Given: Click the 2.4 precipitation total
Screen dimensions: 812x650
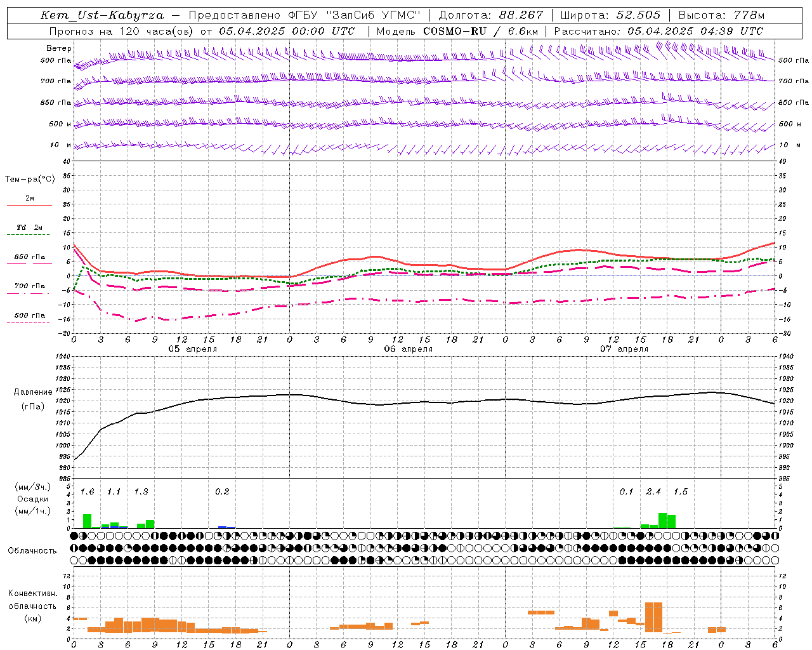Looking at the screenshot, I should 653,492.
